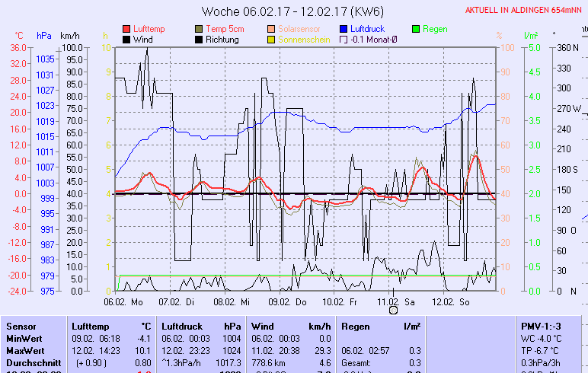
Task: Toggle the -0.1 Monat-Ø legend box
Action: point(344,40)
